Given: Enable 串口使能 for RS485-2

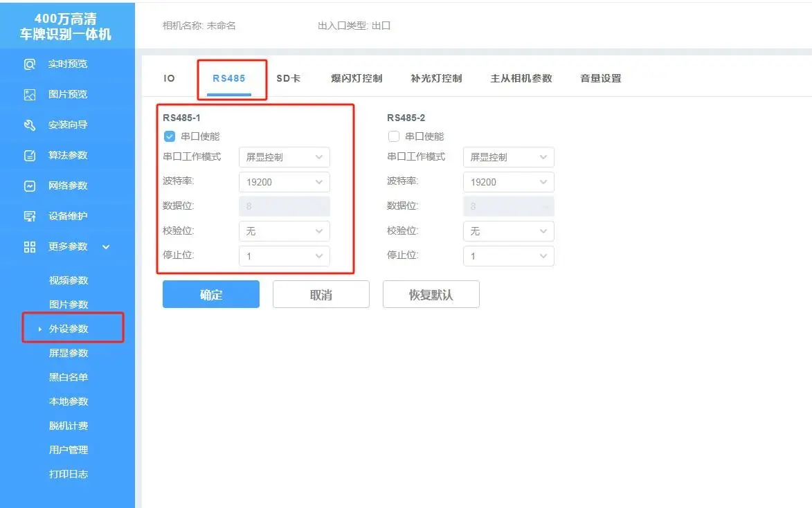Looking at the screenshot, I should (393, 136).
